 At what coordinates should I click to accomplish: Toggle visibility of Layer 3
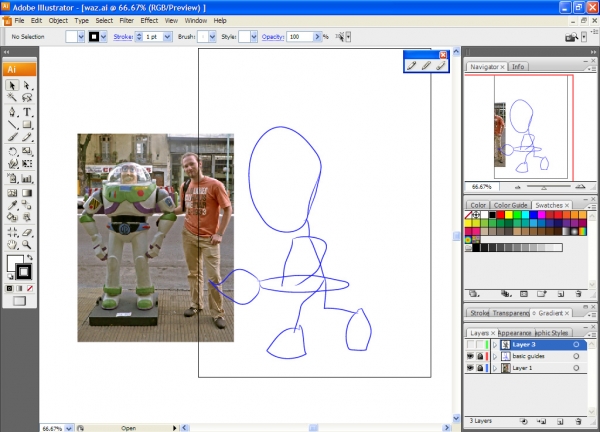(470, 345)
